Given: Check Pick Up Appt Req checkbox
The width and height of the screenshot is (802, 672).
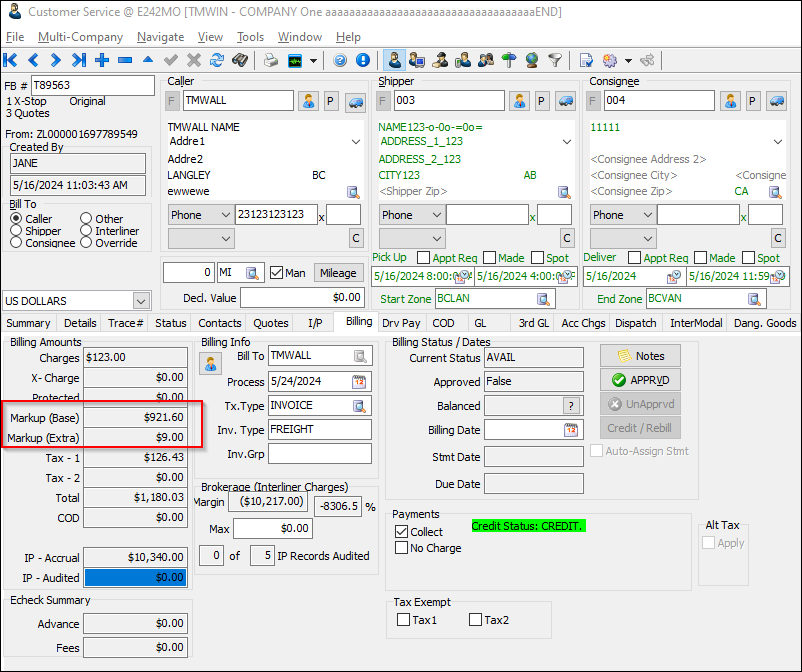Looking at the screenshot, I should (x=424, y=258).
